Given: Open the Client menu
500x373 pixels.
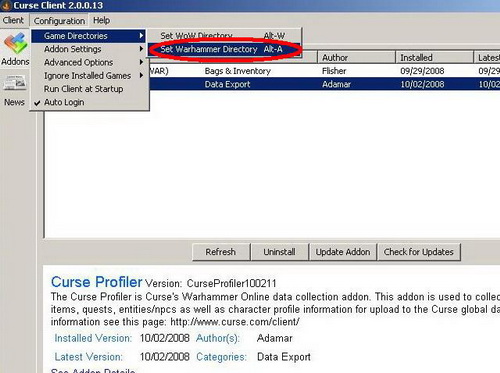Looking at the screenshot, I should click(x=13, y=20).
